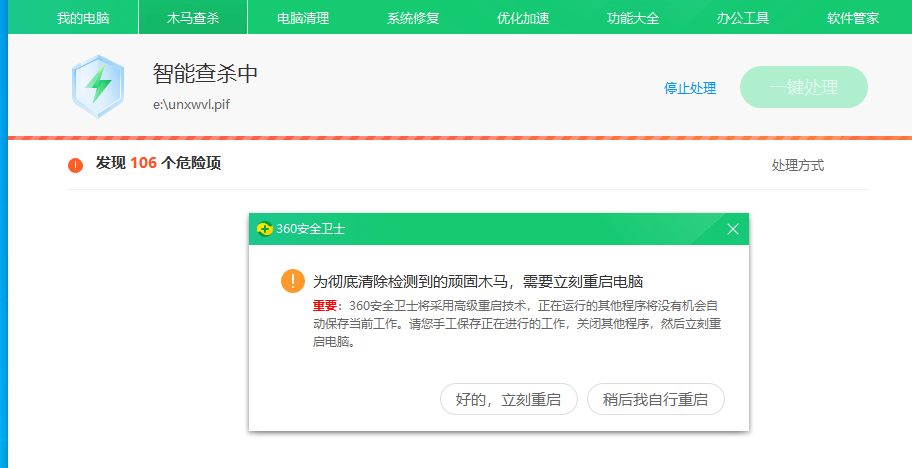Viewport: 912px width, 468px height.
Task: Click the orange exclamation icon in the dialog
Action: 293,281
